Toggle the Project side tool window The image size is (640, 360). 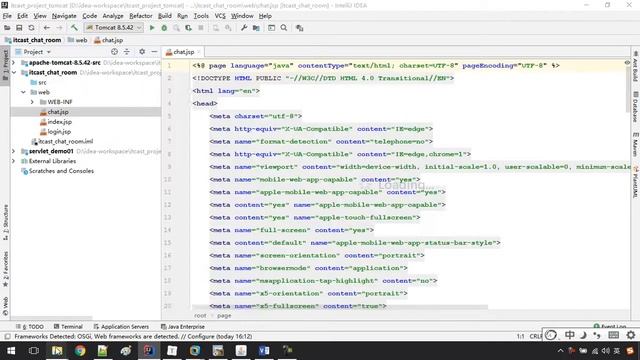coord(5,65)
